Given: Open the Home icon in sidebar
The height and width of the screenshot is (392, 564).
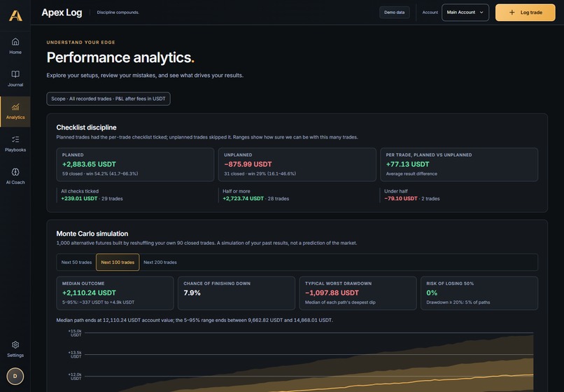Looking at the screenshot, I should click(15, 42).
